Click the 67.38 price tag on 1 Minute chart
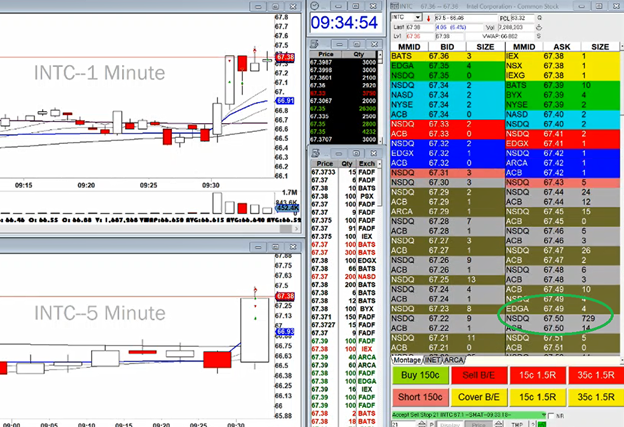The image size is (624, 427). (284, 59)
